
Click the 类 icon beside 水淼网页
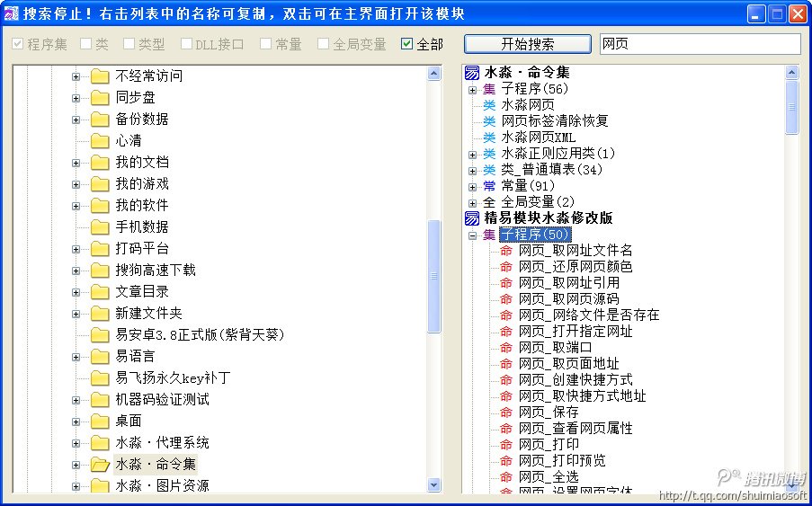489,105
